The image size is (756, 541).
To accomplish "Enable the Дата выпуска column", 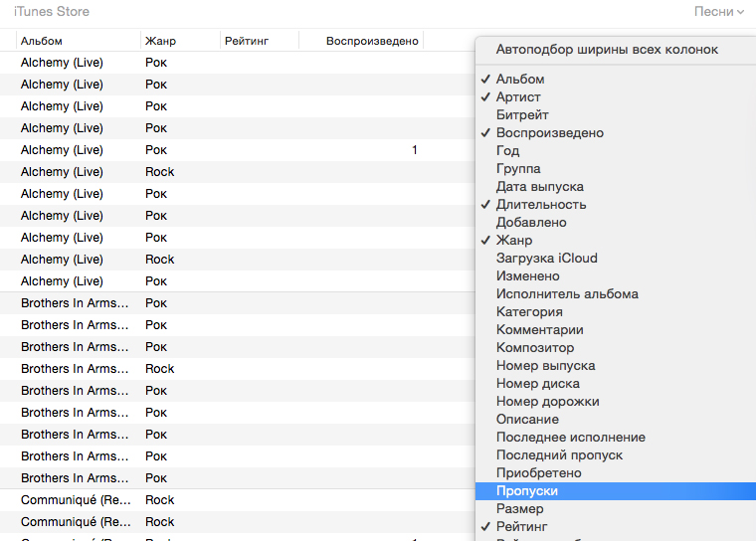I will click(x=616, y=186).
